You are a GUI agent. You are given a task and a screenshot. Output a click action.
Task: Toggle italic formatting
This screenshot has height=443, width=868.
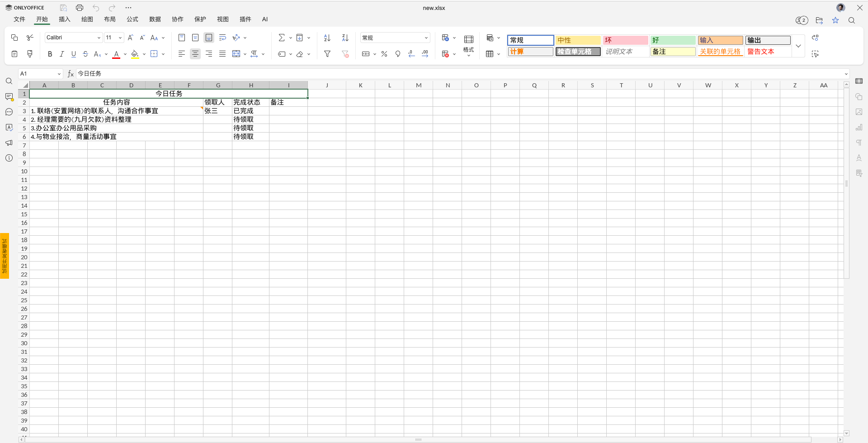click(x=62, y=54)
